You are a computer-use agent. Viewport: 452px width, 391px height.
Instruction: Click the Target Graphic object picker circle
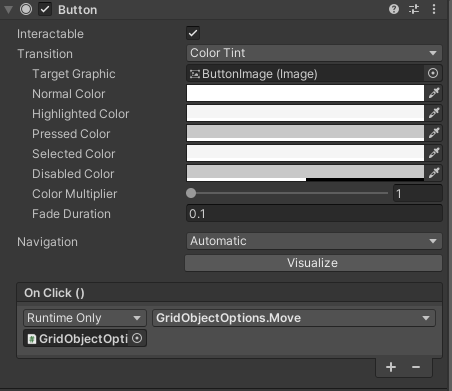coord(433,73)
